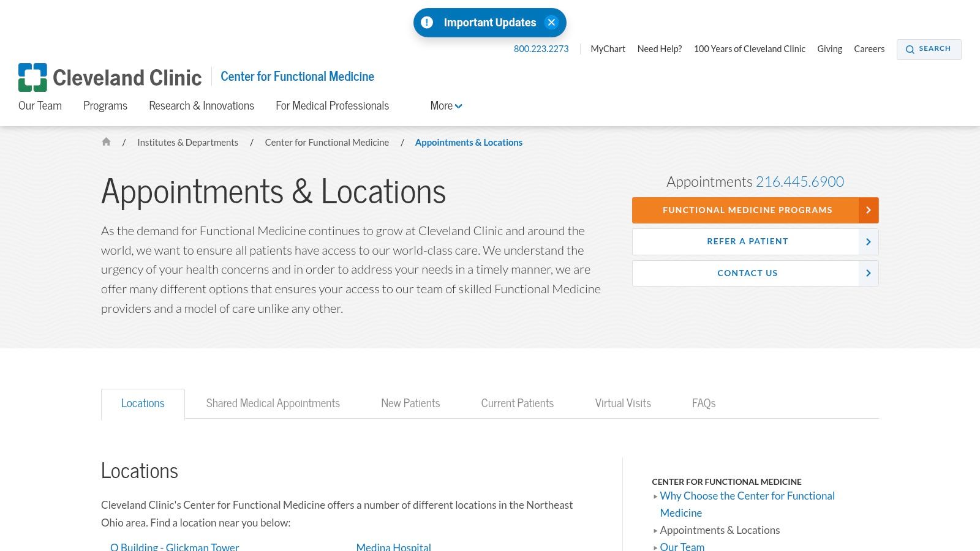This screenshot has width=980, height=551.
Task: Click the Refer a Patient chevron arrow
Action: [x=868, y=242]
